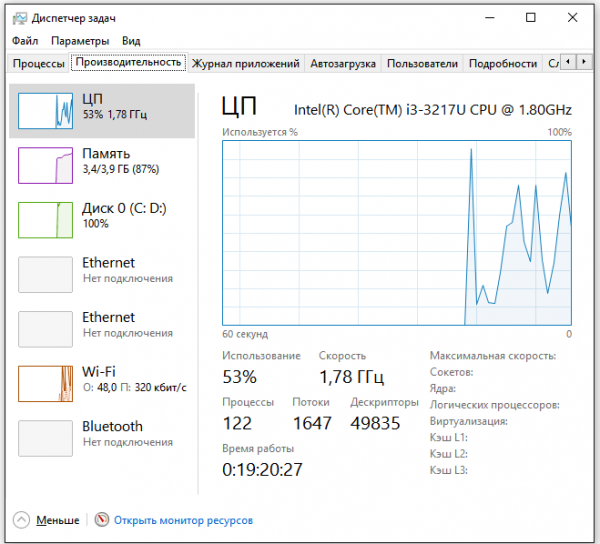Click the resource monitor gauge icon
This screenshot has height=544, width=600.
(x=102, y=520)
